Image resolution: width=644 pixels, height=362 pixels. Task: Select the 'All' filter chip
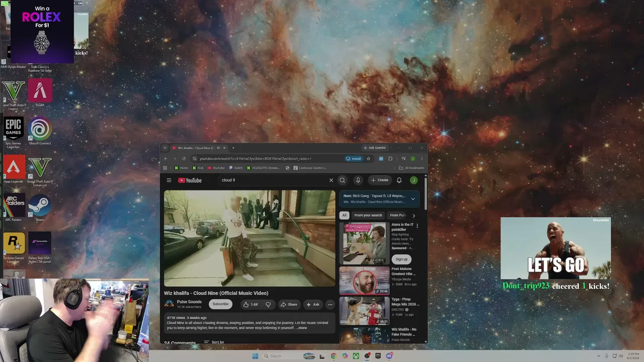(x=344, y=215)
